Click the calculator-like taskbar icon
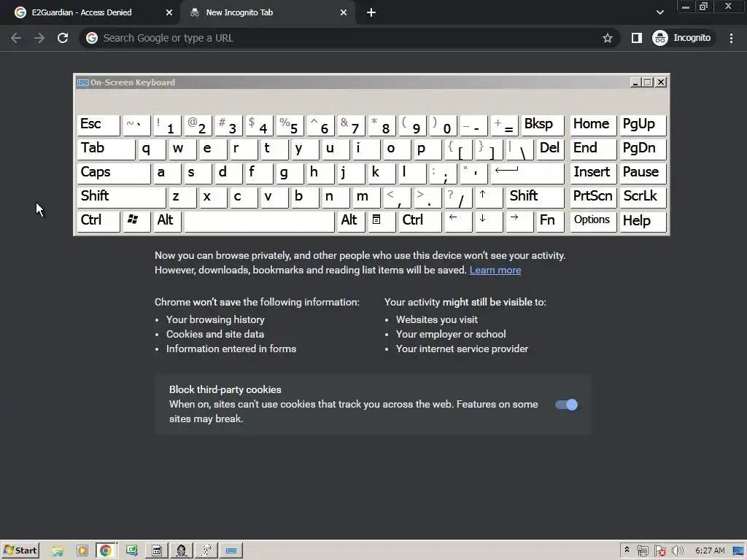This screenshot has width=747, height=560. pos(156,551)
